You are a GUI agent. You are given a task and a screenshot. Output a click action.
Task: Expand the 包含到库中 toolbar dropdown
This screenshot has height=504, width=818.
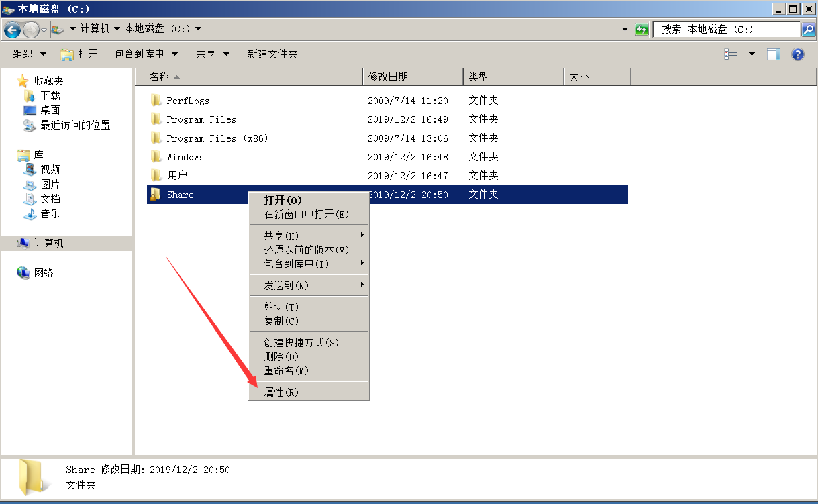coord(146,54)
